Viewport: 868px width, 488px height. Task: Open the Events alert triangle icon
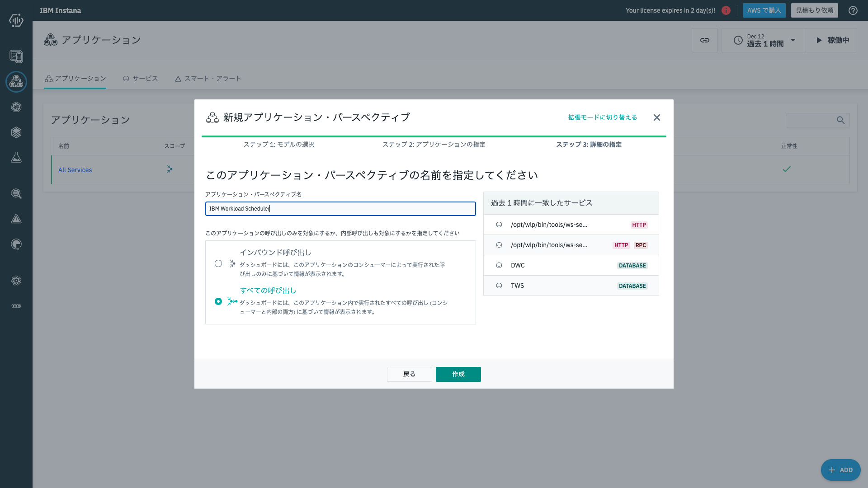click(16, 219)
